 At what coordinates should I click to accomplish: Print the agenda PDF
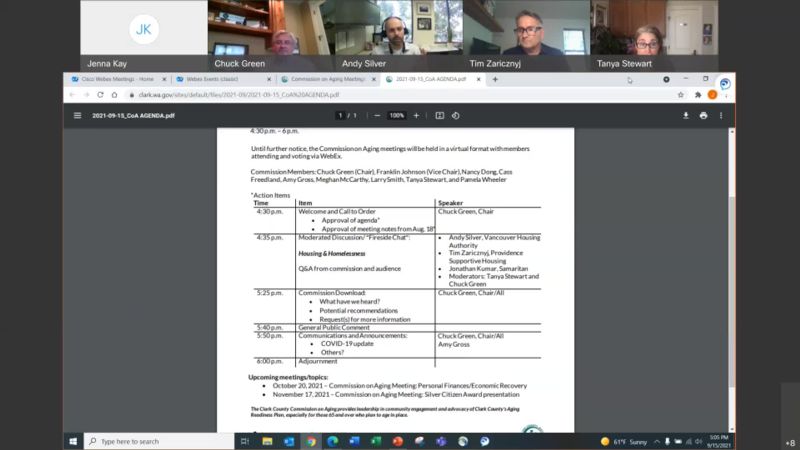[x=703, y=115]
